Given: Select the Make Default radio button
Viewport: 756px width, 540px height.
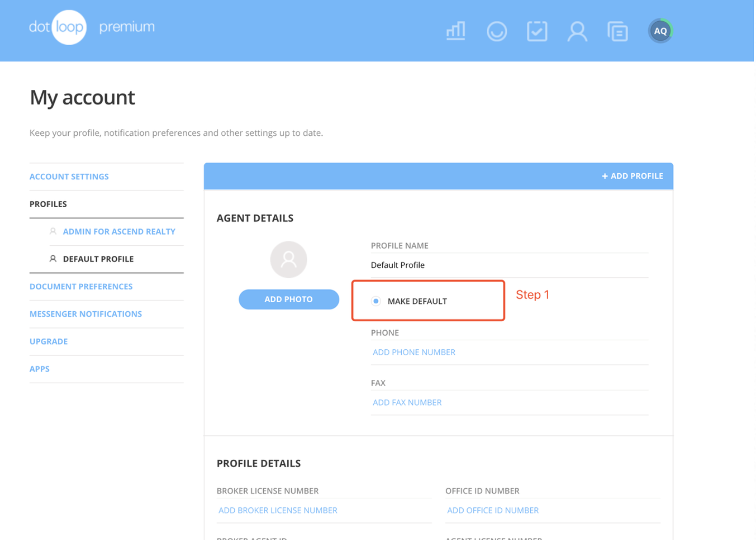Looking at the screenshot, I should pyautogui.click(x=376, y=301).
